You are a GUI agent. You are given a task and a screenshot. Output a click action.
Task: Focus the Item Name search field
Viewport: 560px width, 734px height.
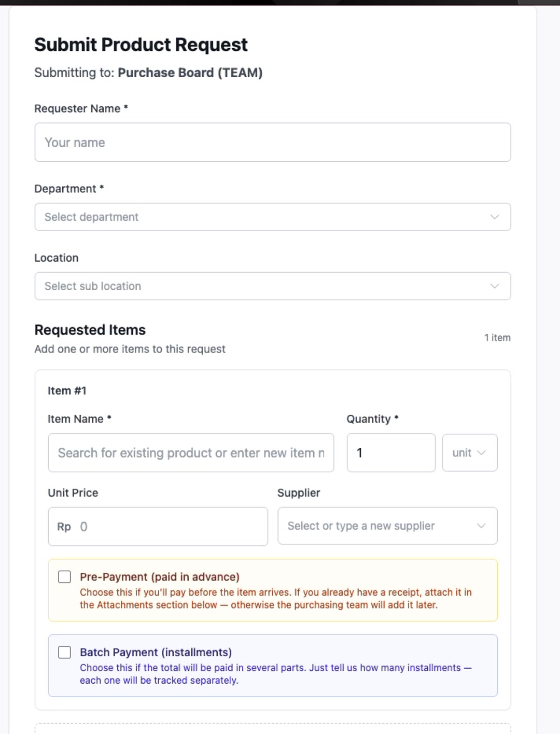[x=191, y=453]
